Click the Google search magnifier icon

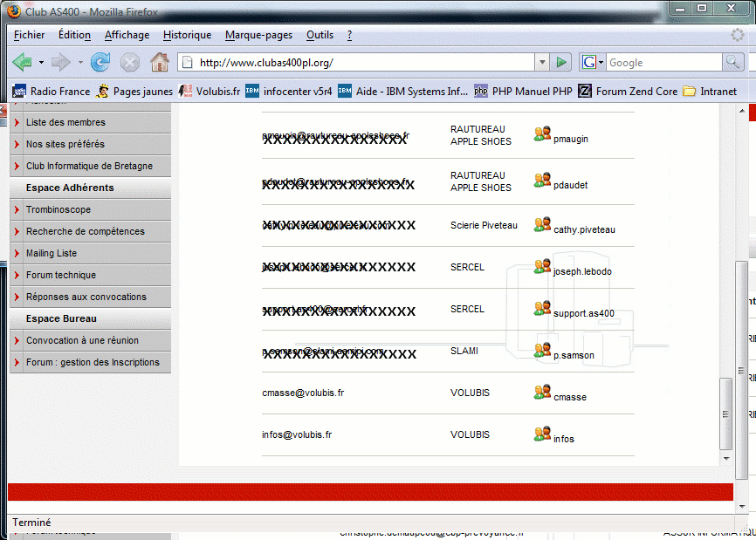(x=732, y=62)
